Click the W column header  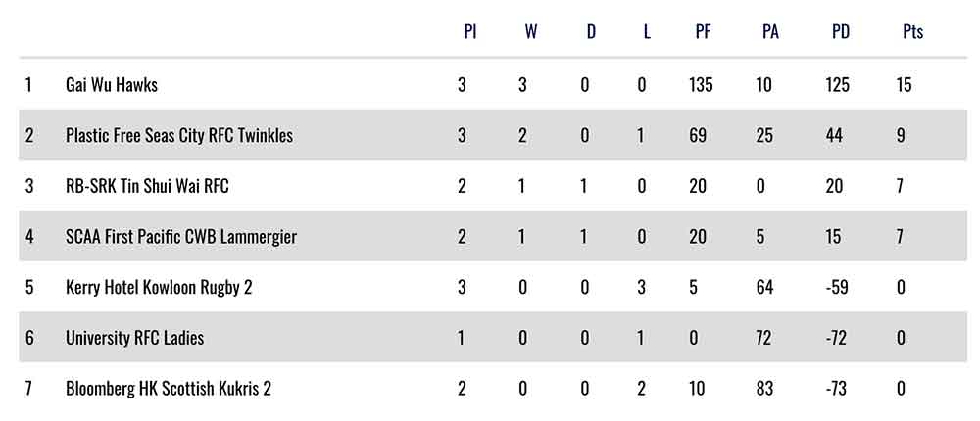pyautogui.click(x=531, y=31)
